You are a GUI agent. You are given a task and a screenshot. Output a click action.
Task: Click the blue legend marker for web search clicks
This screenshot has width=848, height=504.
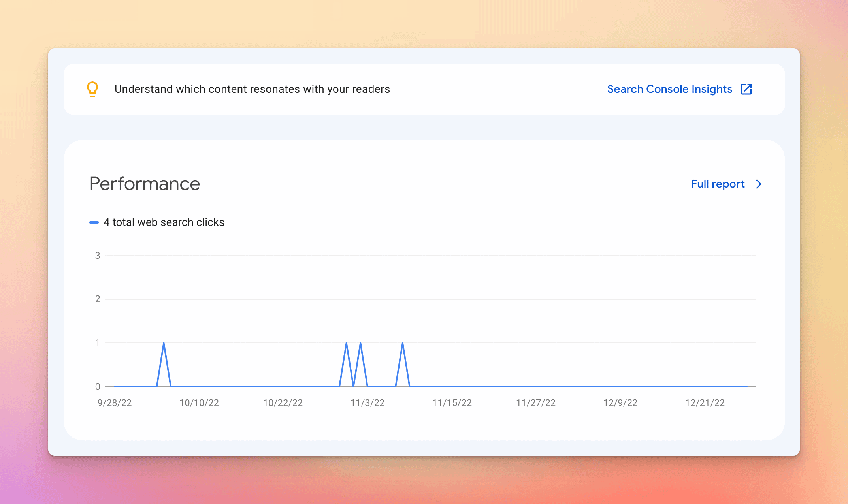(94, 222)
